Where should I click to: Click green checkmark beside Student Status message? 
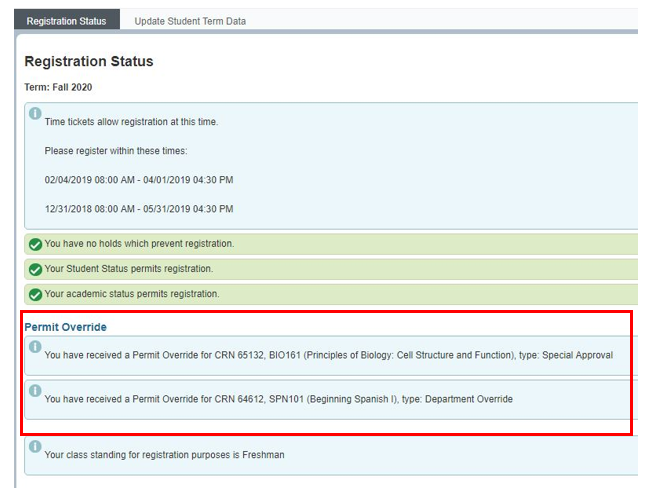(35, 269)
